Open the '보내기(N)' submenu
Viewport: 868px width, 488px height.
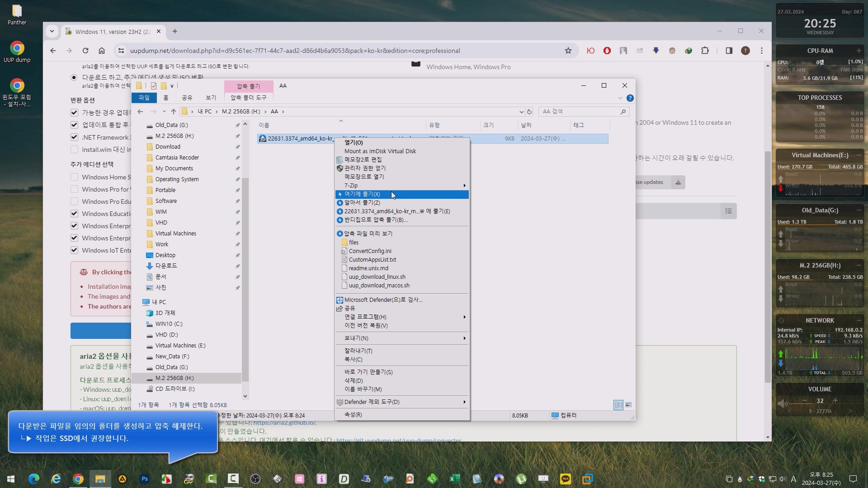pos(402,338)
